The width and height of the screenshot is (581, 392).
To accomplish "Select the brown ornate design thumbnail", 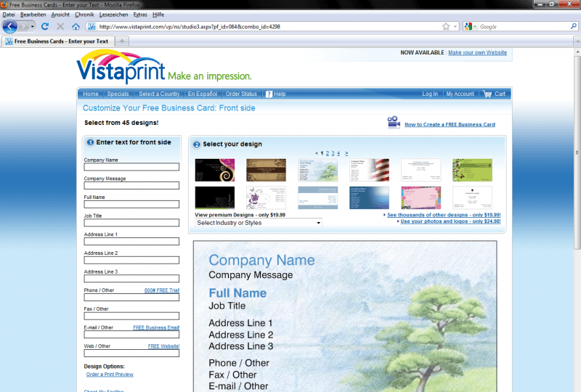I will [x=266, y=170].
